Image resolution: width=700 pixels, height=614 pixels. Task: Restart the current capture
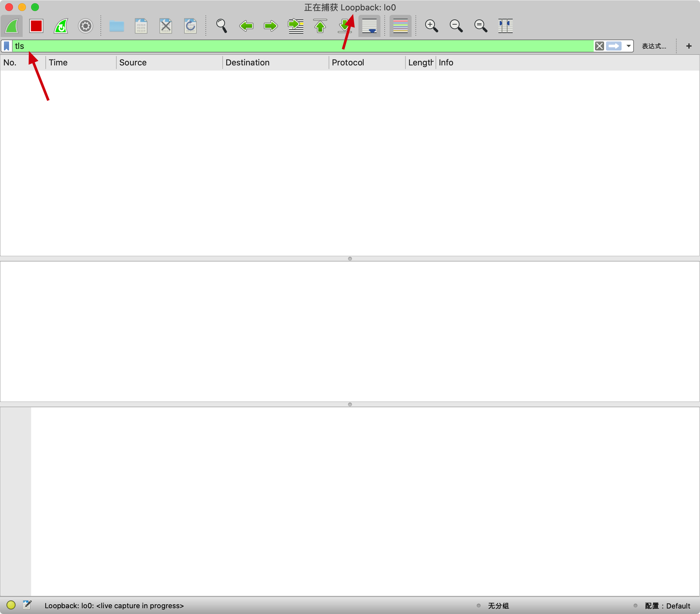click(61, 26)
